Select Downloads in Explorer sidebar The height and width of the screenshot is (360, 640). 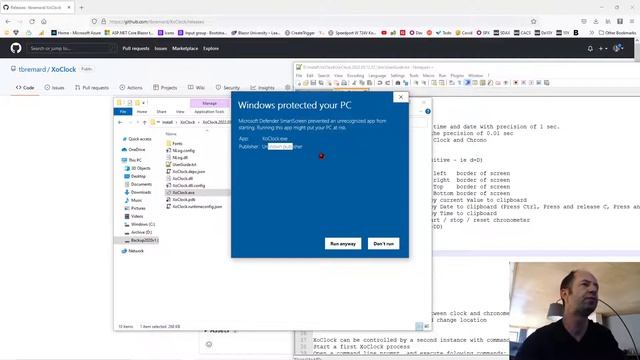[138, 192]
